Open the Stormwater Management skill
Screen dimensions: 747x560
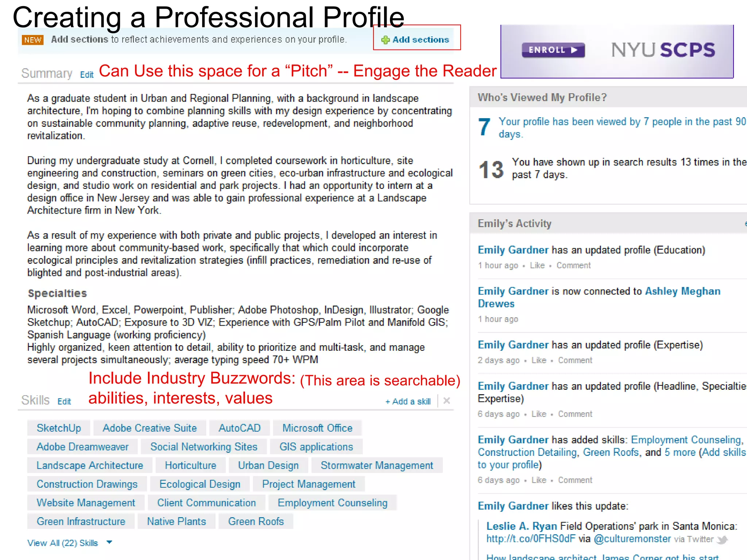tap(376, 466)
